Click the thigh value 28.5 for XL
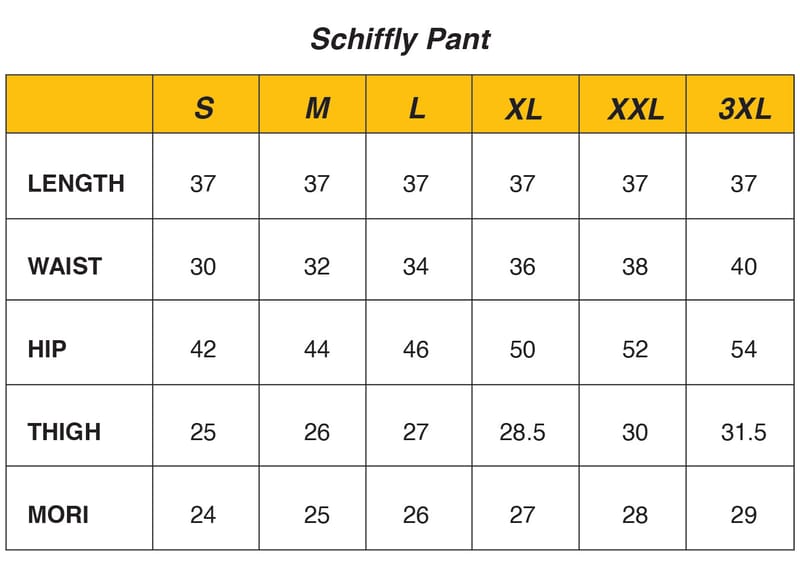The image size is (800, 562). pos(523,432)
